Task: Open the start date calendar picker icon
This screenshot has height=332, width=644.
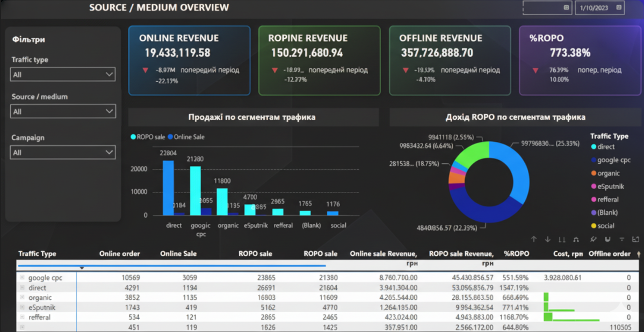Action: click(x=566, y=7)
